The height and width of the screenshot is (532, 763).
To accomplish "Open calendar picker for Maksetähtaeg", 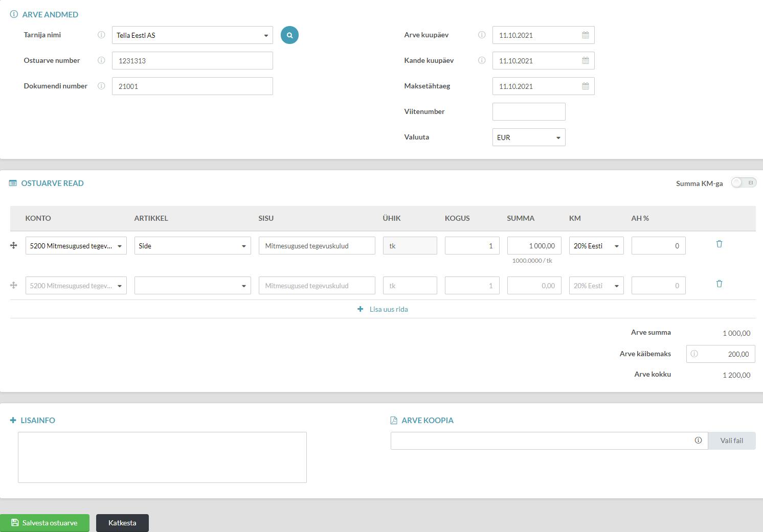I will [x=586, y=86].
